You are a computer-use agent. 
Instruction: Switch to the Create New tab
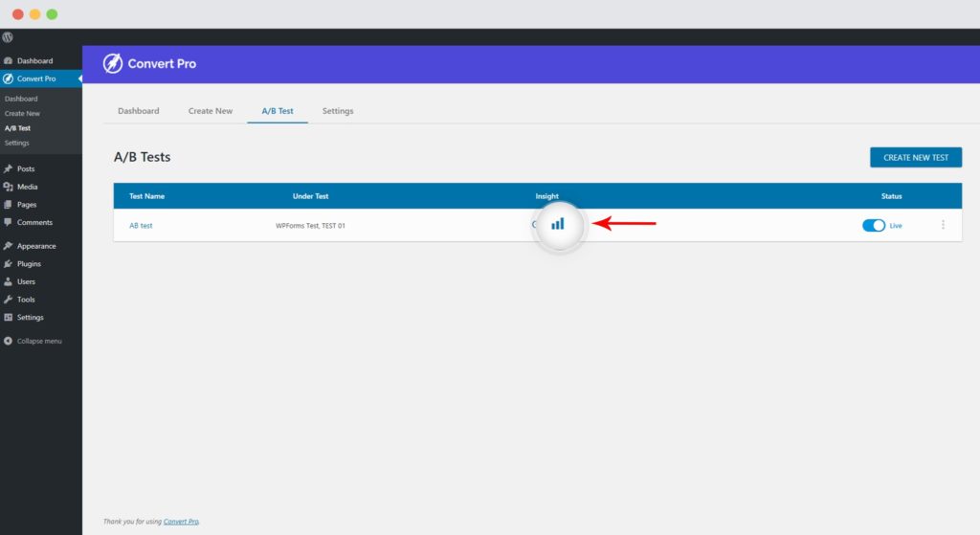[x=211, y=111]
